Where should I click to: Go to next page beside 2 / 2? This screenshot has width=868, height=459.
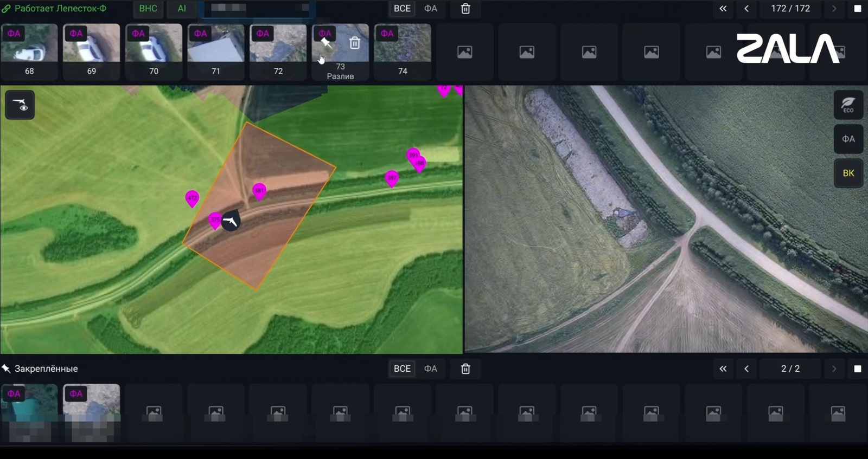tap(834, 369)
